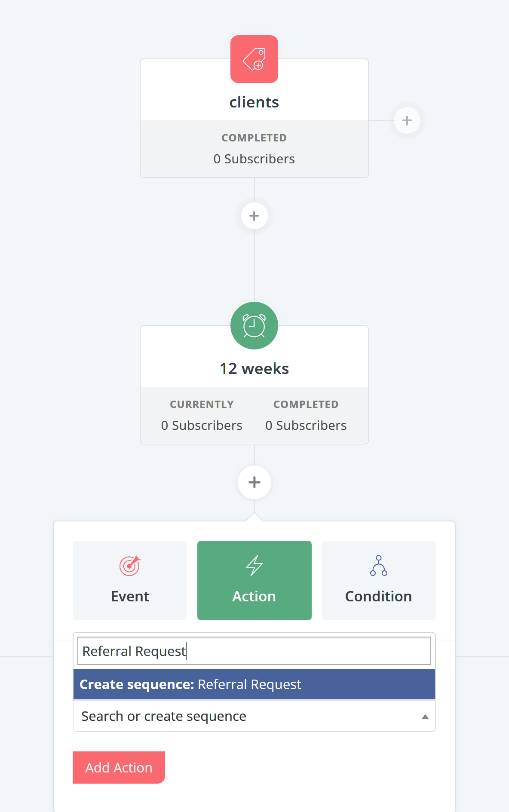View clients Completed subscribers count

pyautogui.click(x=254, y=159)
